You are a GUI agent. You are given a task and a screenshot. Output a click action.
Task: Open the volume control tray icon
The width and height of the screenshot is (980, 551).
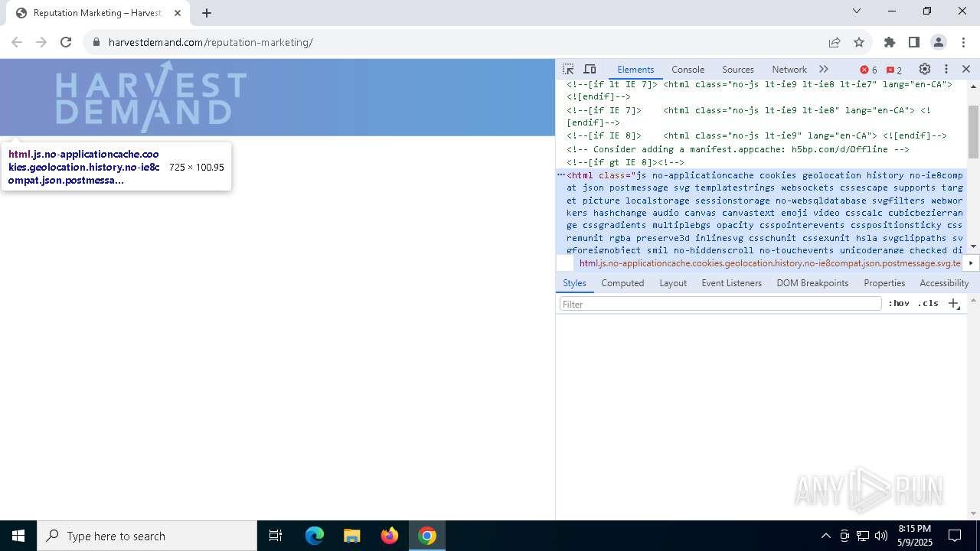(881, 536)
